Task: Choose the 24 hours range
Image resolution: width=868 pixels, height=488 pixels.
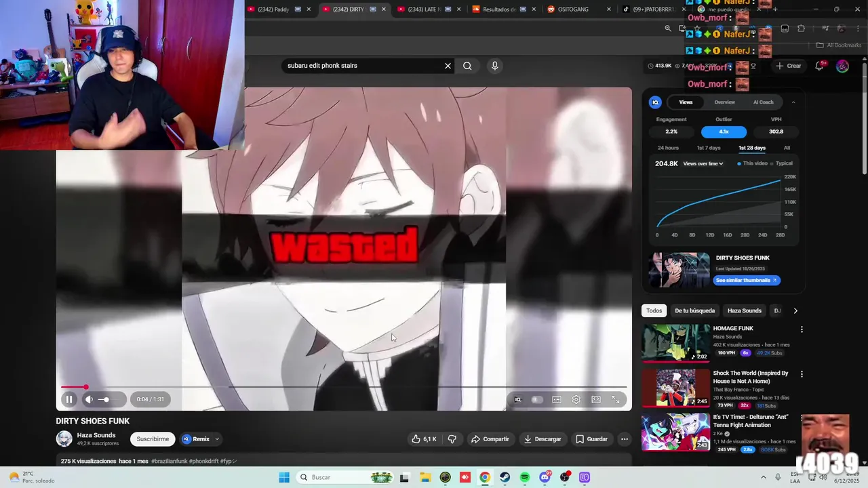Action: [x=668, y=148]
